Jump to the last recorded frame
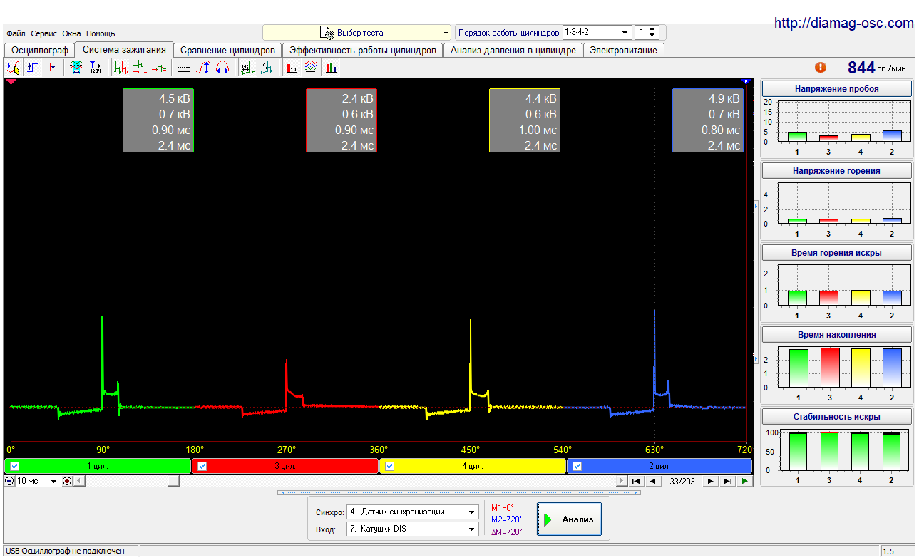The image size is (924, 560). pos(727,481)
